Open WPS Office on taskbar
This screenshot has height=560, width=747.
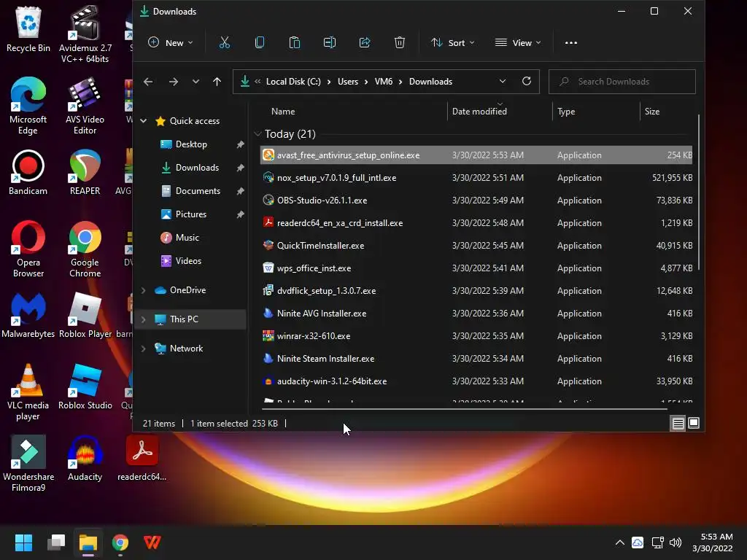pyautogui.click(x=152, y=542)
